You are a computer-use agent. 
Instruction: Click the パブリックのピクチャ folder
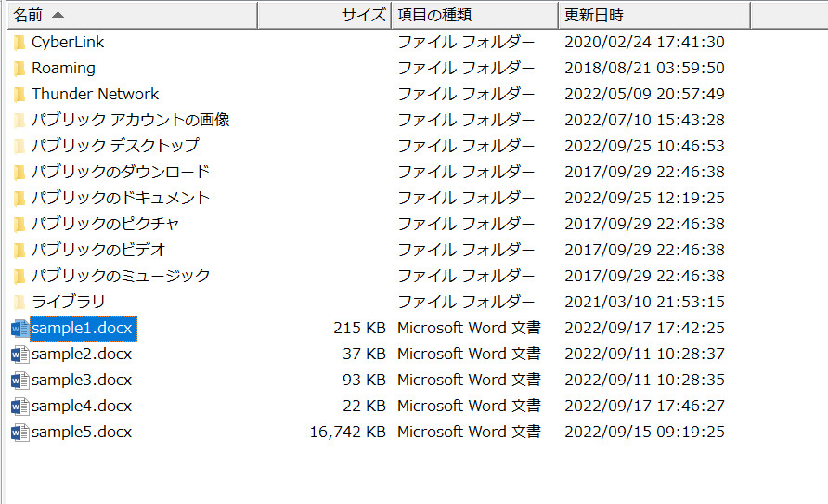pos(105,225)
